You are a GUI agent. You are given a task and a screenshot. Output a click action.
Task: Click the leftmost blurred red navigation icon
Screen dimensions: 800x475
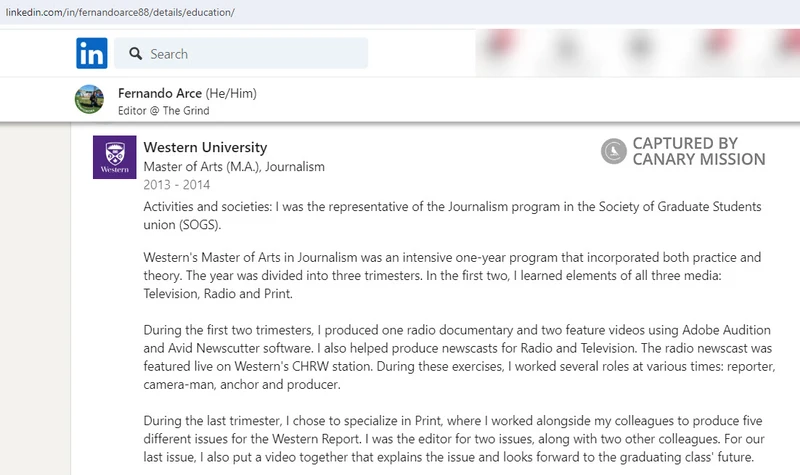pyautogui.click(x=501, y=43)
